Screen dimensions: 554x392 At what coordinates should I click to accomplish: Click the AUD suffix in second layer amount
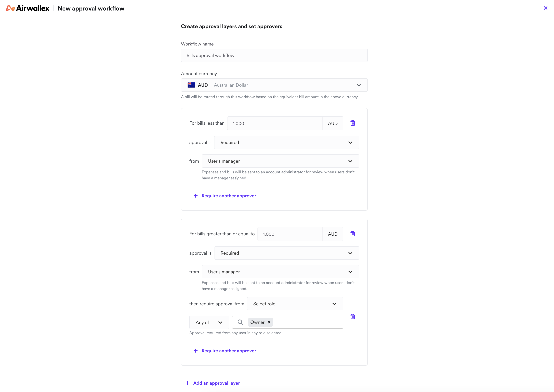[x=333, y=234]
